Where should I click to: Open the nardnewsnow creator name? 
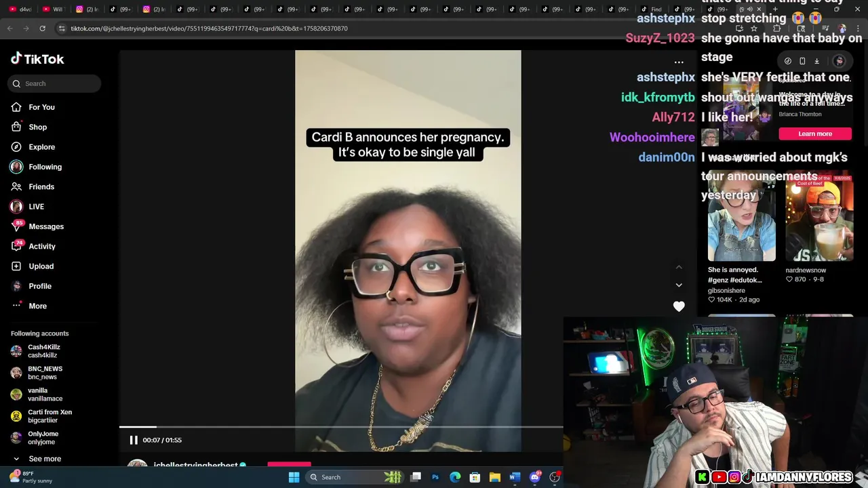coord(806,270)
